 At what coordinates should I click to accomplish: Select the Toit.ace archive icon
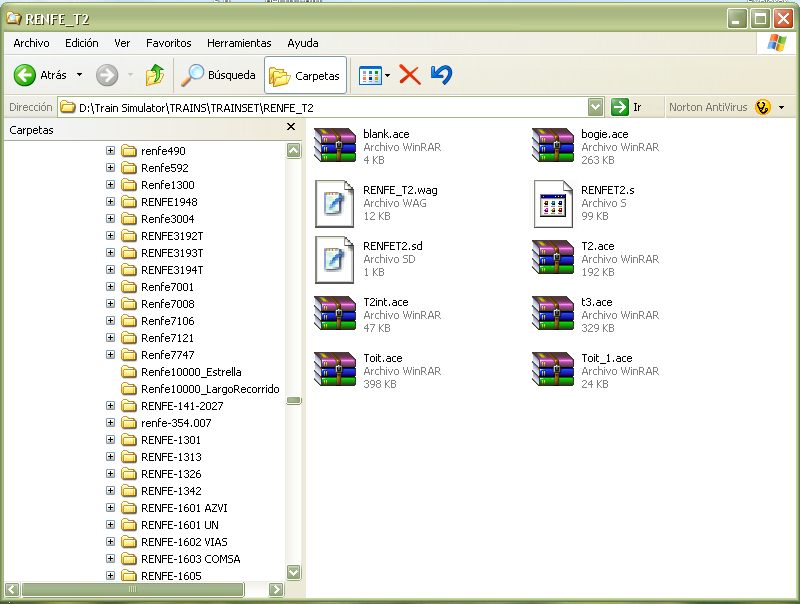coord(334,370)
